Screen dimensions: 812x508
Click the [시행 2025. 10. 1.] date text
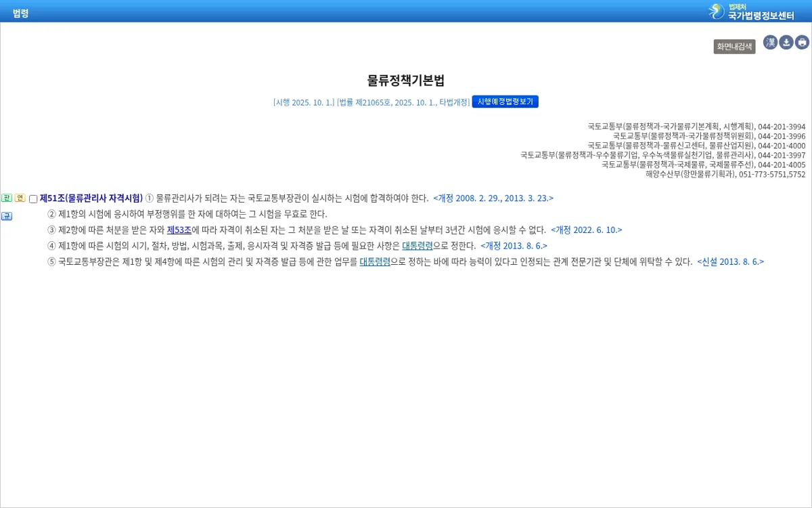click(304, 102)
